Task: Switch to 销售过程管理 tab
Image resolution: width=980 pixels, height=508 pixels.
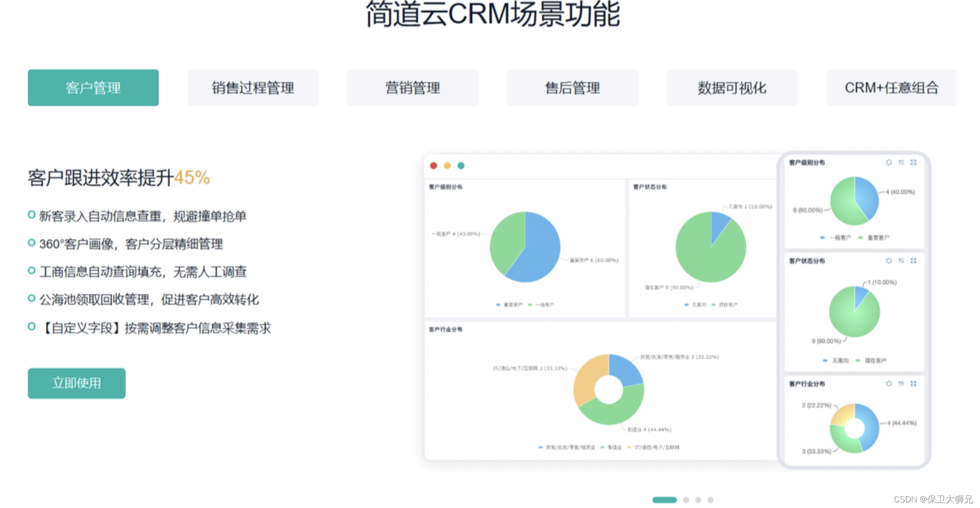Action: [x=253, y=88]
